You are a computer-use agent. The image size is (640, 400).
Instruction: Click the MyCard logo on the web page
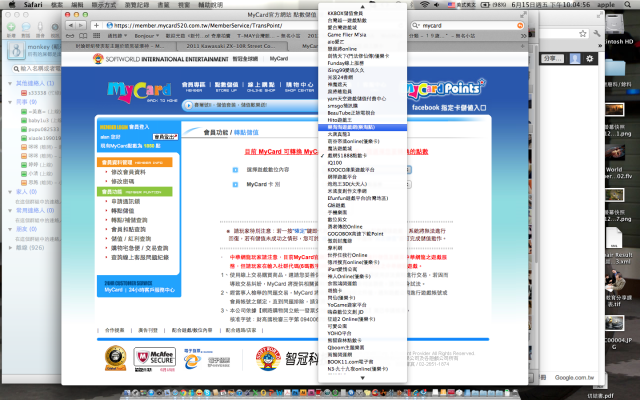(139, 92)
